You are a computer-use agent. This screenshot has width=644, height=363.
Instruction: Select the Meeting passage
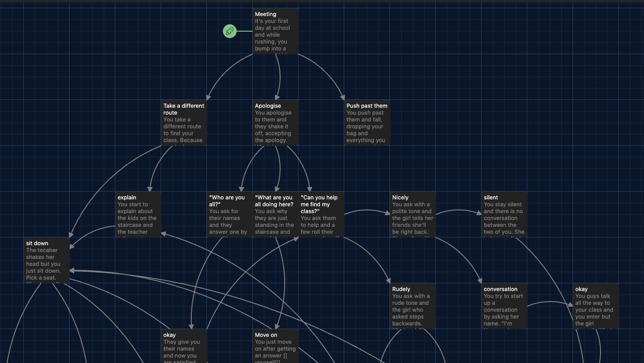pyautogui.click(x=276, y=31)
